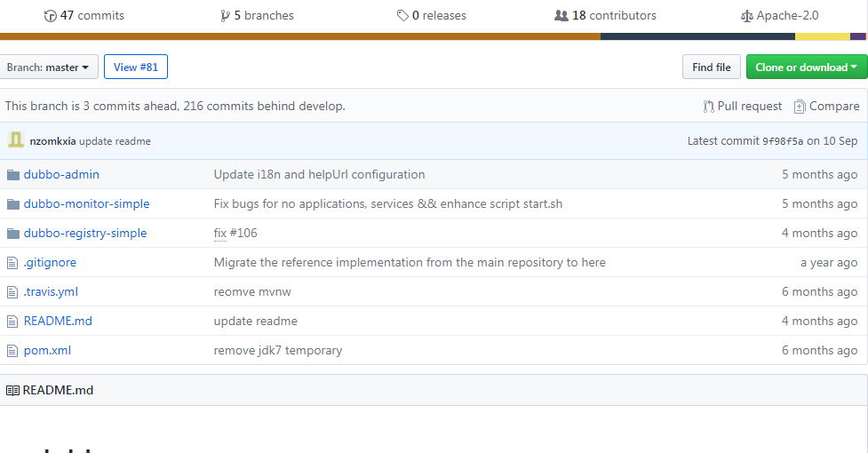Open the latest commit message update readme
Screen dimensions: 868x453
[115, 141]
